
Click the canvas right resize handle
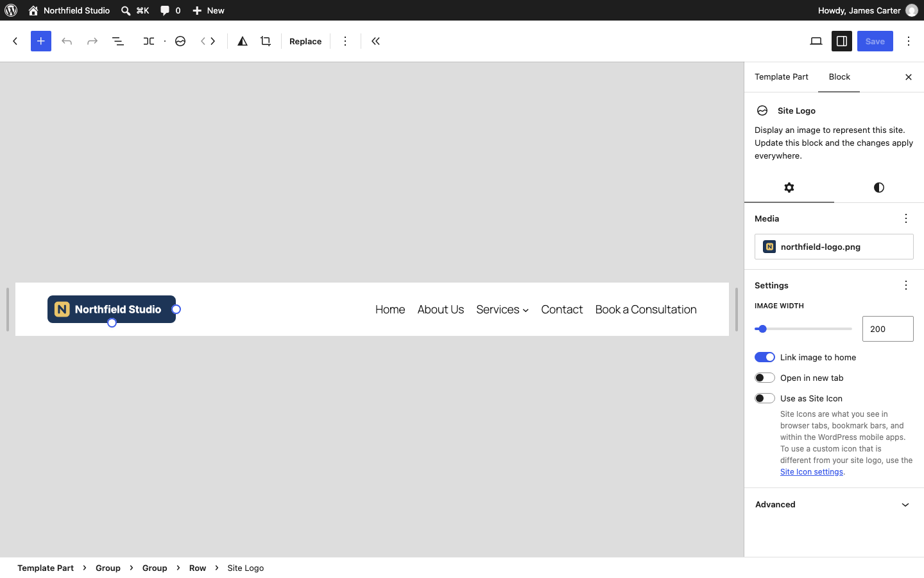tap(736, 310)
